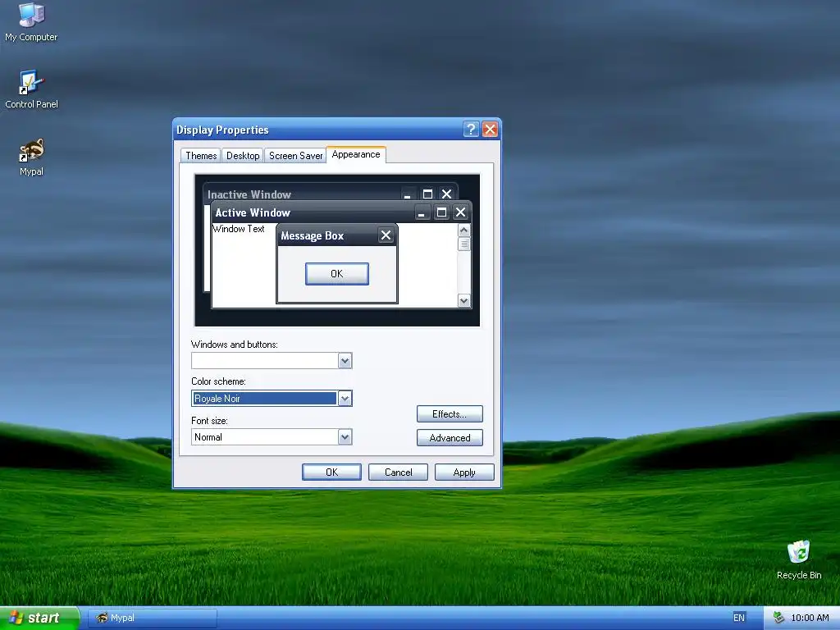Viewport: 840px width, 630px height.
Task: Switch to the Themes tab
Action: pos(201,155)
